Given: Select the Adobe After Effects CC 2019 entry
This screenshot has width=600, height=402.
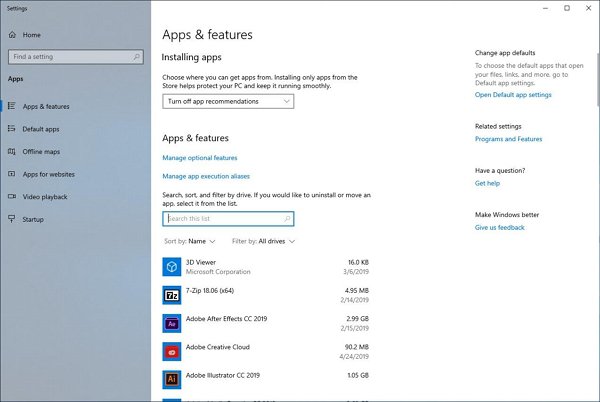Looking at the screenshot, I should [227, 319].
